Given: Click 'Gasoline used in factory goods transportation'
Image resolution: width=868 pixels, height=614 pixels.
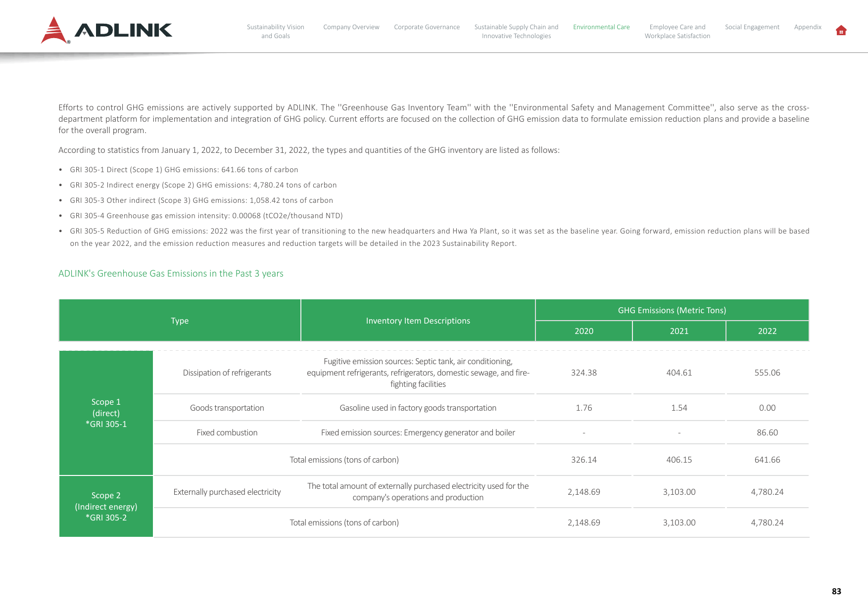Looking at the screenshot, I should [418, 408].
